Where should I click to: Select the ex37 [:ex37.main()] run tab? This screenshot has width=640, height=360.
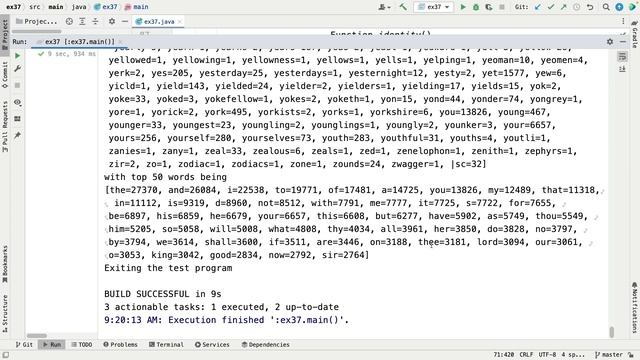(76, 42)
